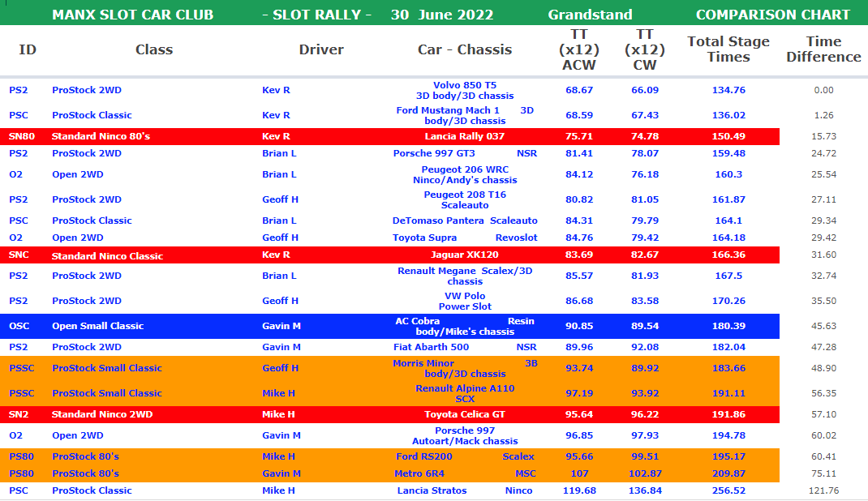This screenshot has height=501, width=868.
Task: Click the "MANX SLOT CAR CLUB" title
Action: tap(132, 15)
